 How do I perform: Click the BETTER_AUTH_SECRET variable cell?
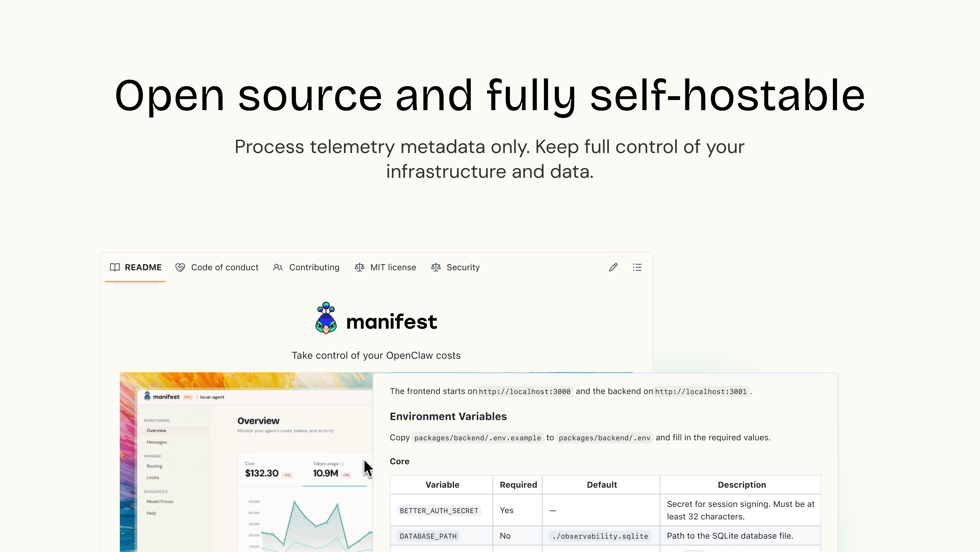coord(439,511)
